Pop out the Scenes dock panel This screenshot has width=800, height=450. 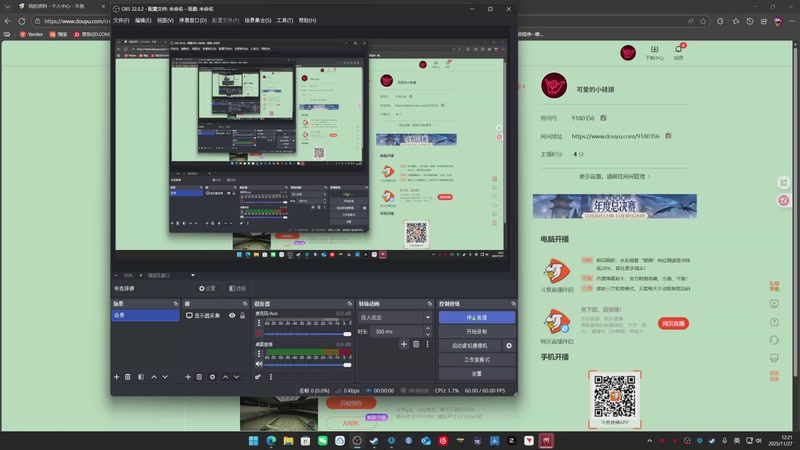pos(176,304)
